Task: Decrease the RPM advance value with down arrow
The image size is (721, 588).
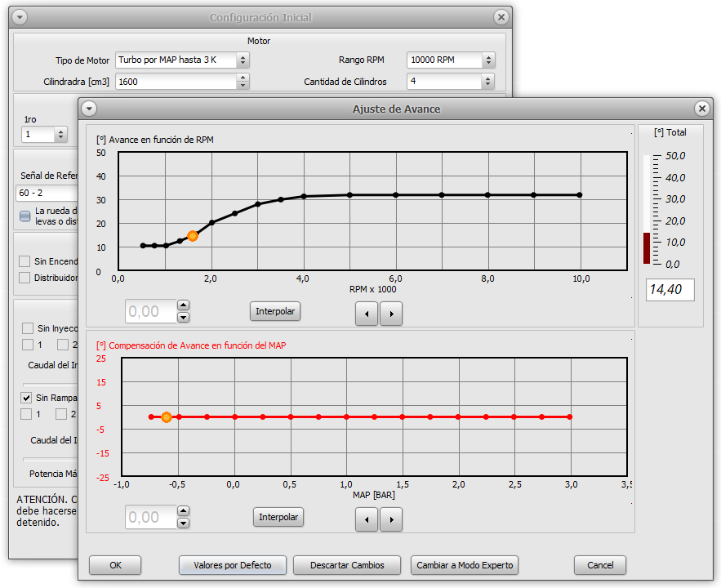Action: (x=184, y=317)
